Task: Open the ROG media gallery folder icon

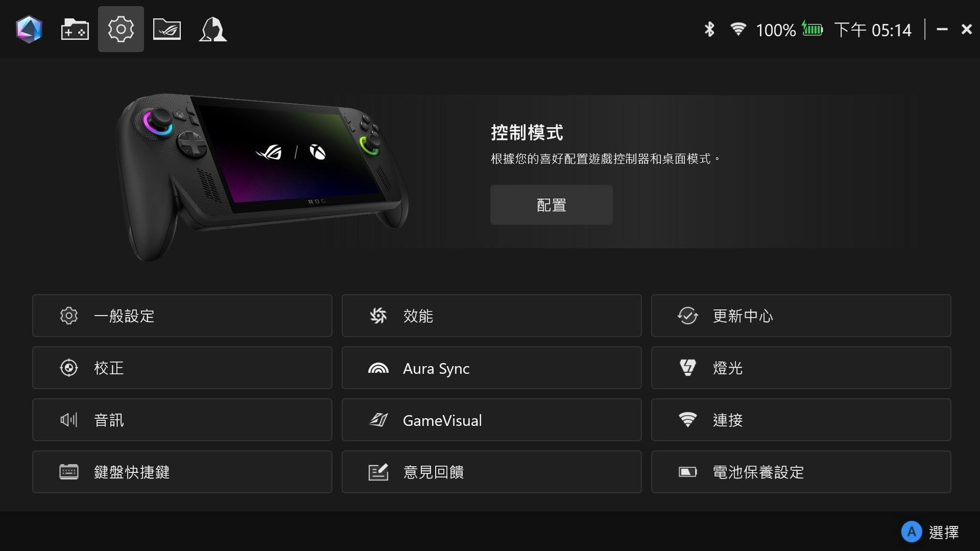Action: 167,30
